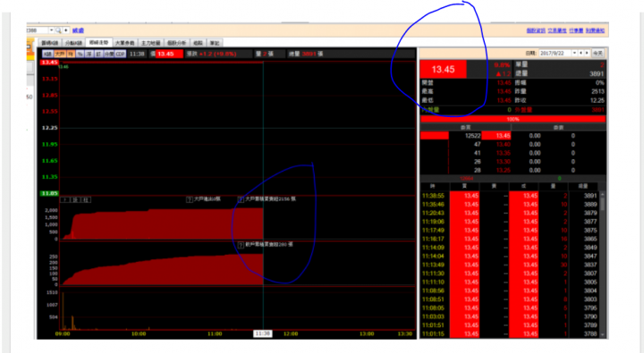
Task: Go to the 個股分析 tab
Action: [176, 43]
